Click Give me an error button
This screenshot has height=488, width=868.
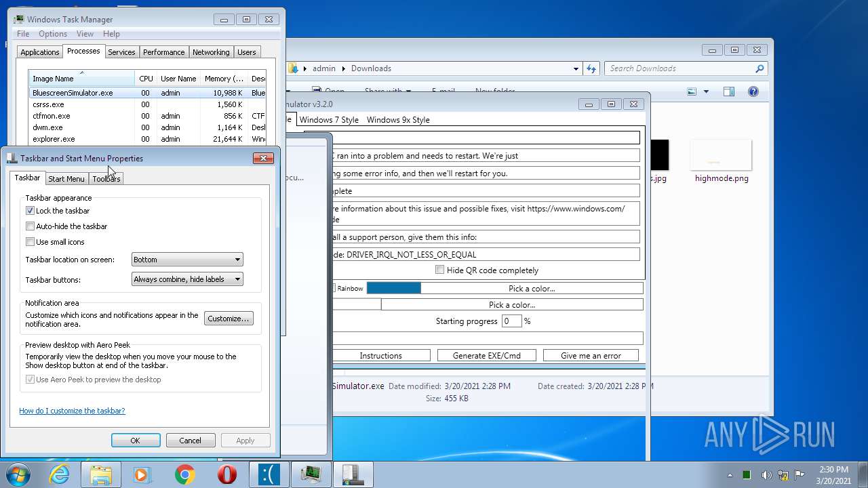591,356
